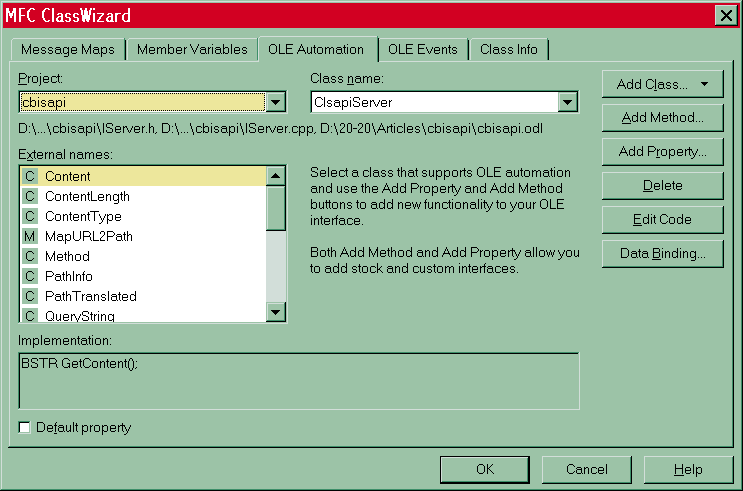This screenshot has height=491, width=743.
Task: Click the C icon next to PathInfo
Action: [30, 277]
